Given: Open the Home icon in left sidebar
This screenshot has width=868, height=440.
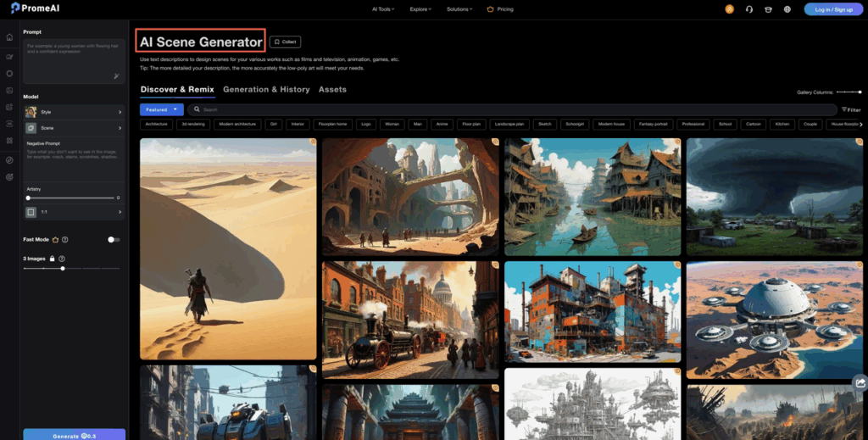Looking at the screenshot, I should pyautogui.click(x=9, y=37).
